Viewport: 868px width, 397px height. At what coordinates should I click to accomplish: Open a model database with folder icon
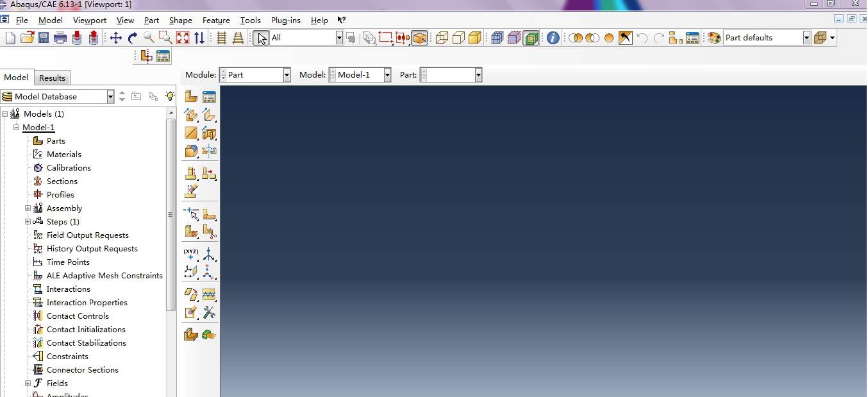pyautogui.click(x=27, y=38)
